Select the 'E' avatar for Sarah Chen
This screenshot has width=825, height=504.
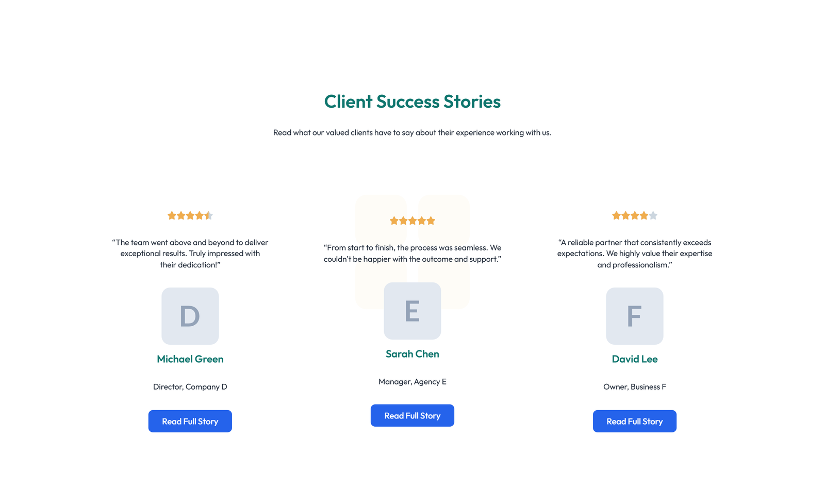click(x=412, y=311)
